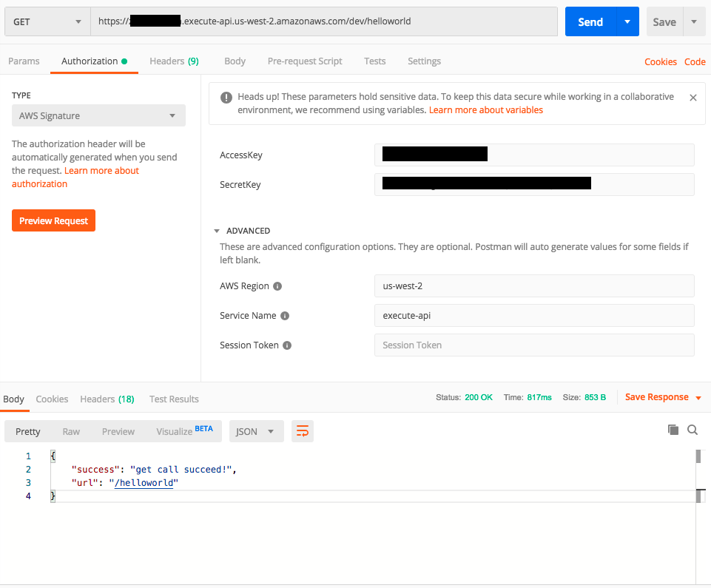Click the info icon beside AWS Region

pos(278,286)
